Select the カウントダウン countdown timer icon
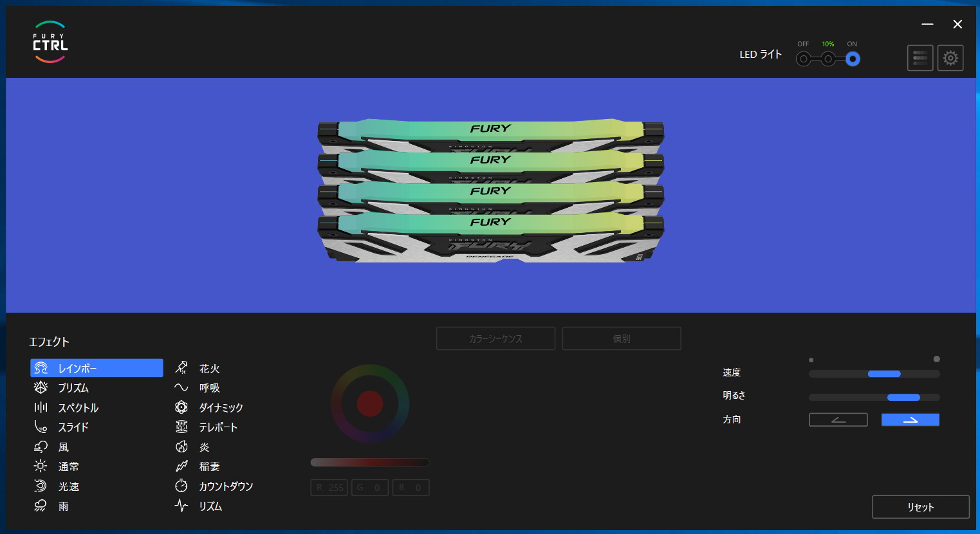Screen dimensions: 980x534 point(181,486)
